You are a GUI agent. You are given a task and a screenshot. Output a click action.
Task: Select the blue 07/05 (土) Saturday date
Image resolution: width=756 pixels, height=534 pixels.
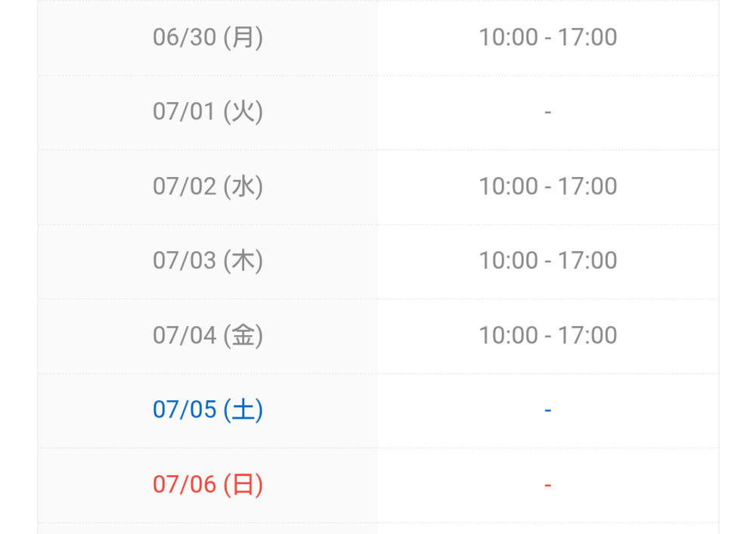[208, 410]
